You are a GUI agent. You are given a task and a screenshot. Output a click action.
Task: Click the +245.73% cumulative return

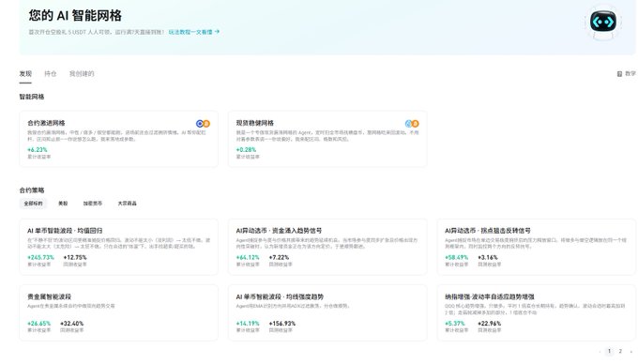(x=40, y=257)
